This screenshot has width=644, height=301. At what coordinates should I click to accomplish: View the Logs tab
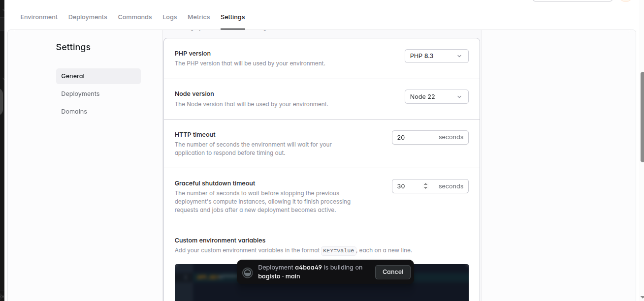[x=170, y=17]
